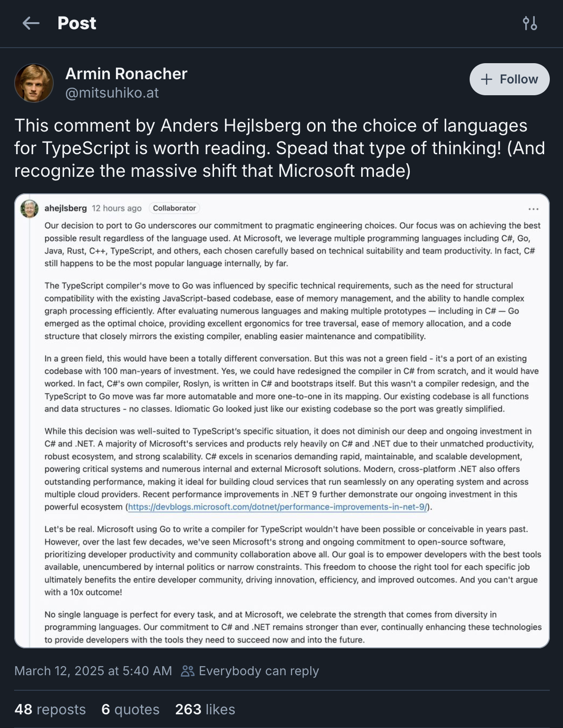Click the plus icon inside Follow
Screen dimensions: 563x728
pyautogui.click(x=487, y=79)
